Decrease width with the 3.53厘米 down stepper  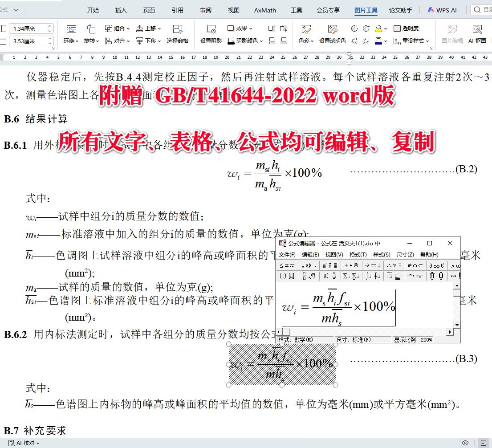point(50,43)
